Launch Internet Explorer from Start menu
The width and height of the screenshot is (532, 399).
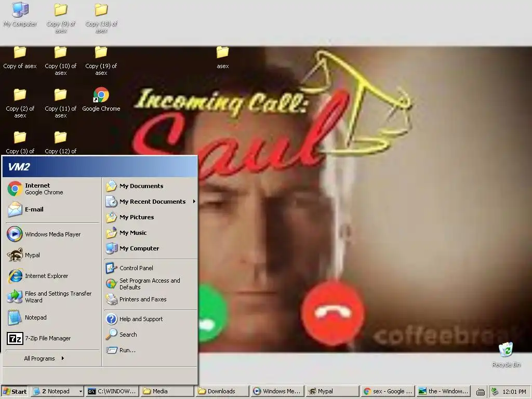pyautogui.click(x=52, y=276)
